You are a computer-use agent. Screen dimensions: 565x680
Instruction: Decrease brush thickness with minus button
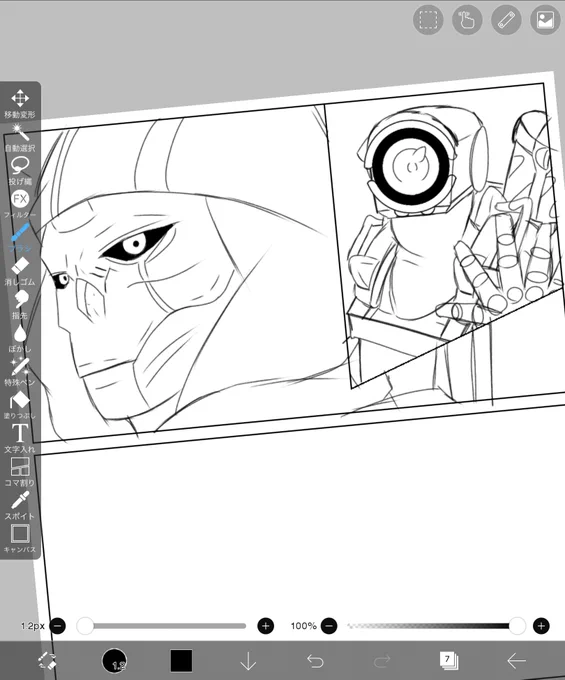pos(58,626)
